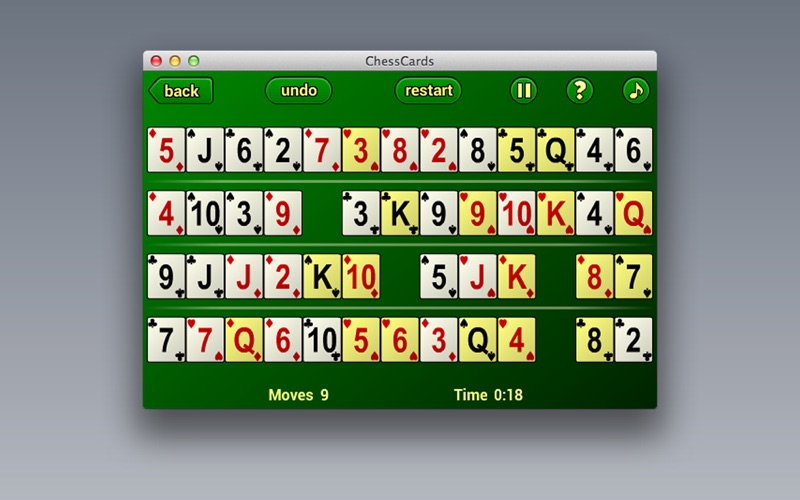Click the highlighted king of spades
Viewport: 800px width, 500px height.
click(x=322, y=277)
